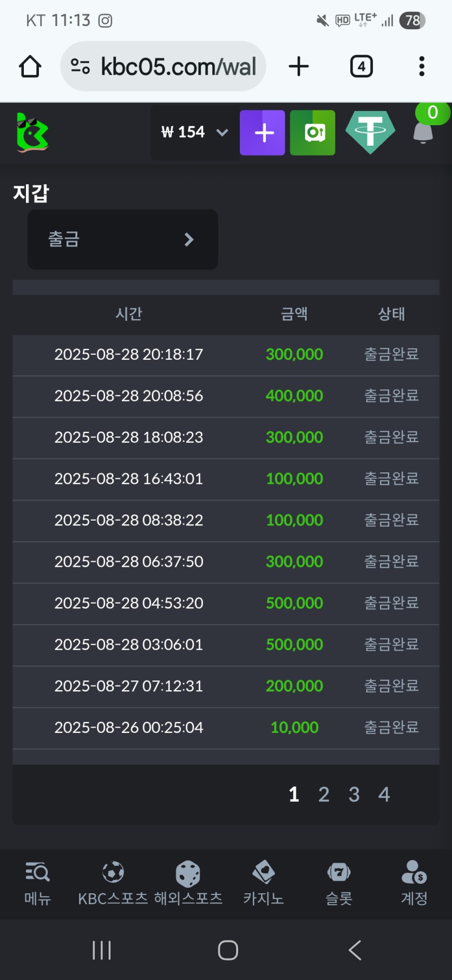Expand the ₩ 154 balance dropdown
Screen dimensions: 452x980
tap(221, 133)
